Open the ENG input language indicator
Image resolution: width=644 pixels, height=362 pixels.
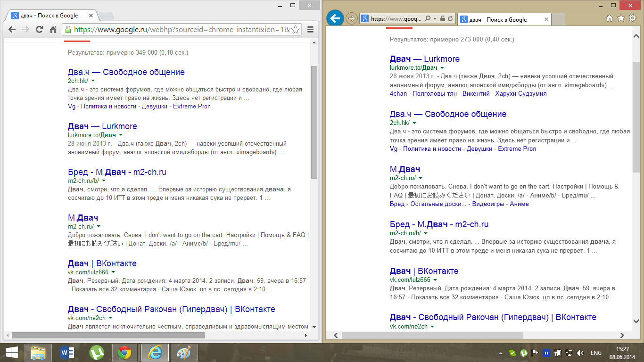[x=596, y=353]
